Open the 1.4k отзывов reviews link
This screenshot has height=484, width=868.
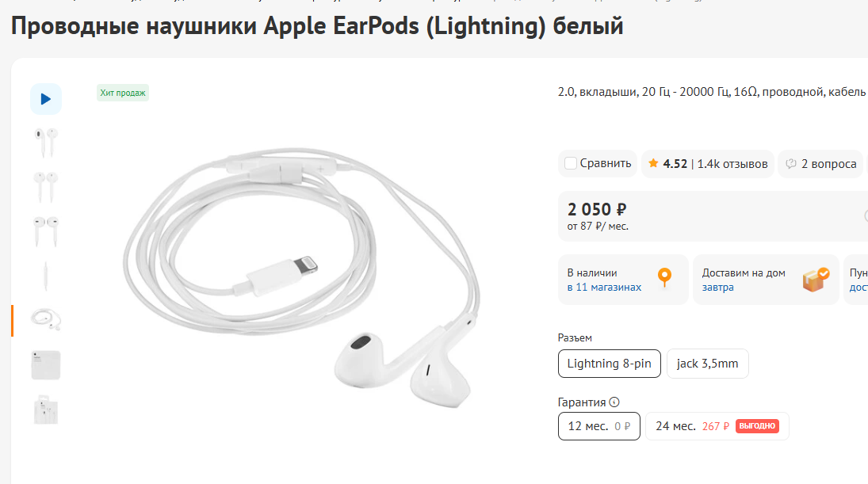click(x=732, y=164)
